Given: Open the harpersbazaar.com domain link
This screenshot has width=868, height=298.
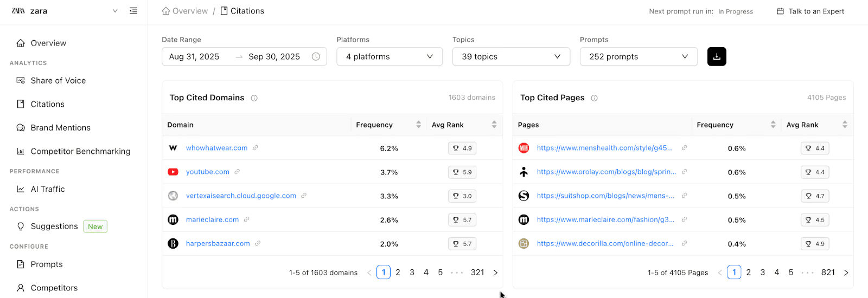Looking at the screenshot, I should point(218,243).
